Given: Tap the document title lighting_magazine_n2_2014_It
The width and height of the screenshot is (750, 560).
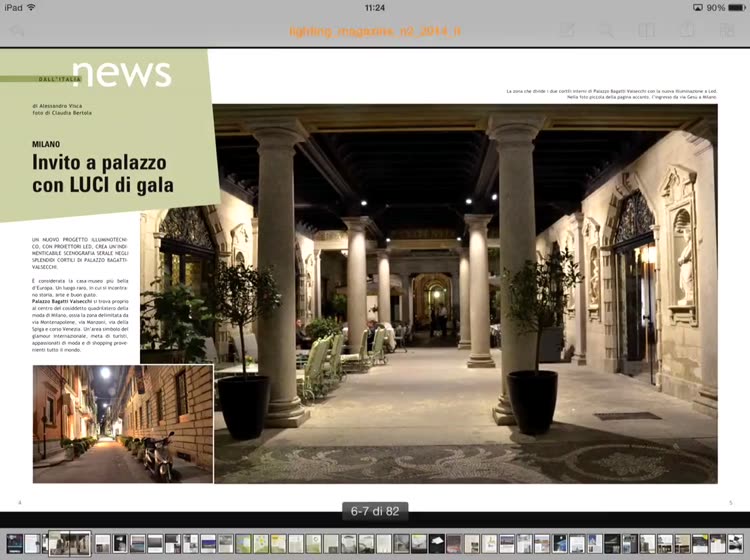Looking at the screenshot, I should 375,31.
